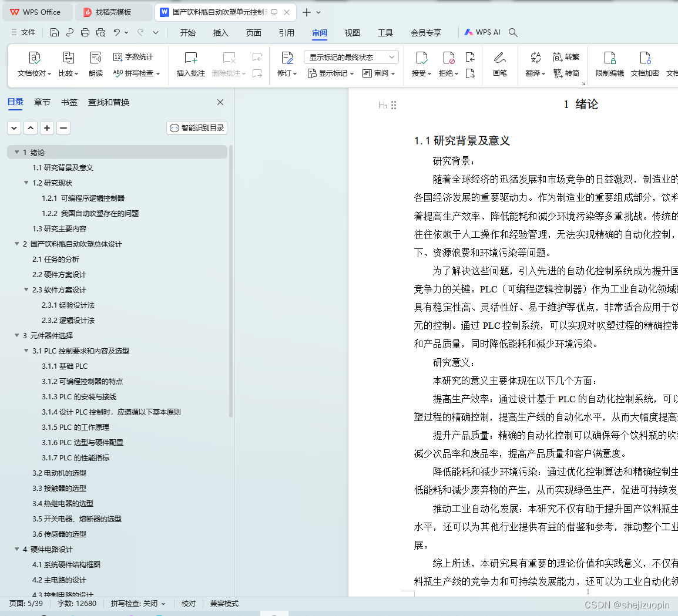The image size is (678, 616).
Task: Click the 拒绝 reject changes icon
Action: tap(448, 58)
